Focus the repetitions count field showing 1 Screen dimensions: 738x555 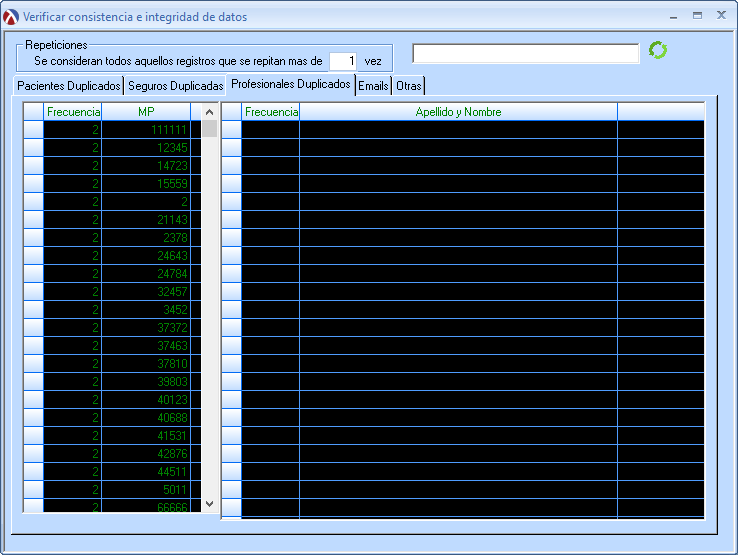tap(343, 61)
